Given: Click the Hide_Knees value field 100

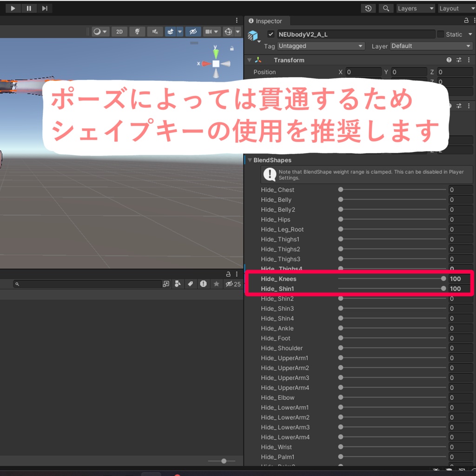Looking at the screenshot, I should (x=460, y=279).
